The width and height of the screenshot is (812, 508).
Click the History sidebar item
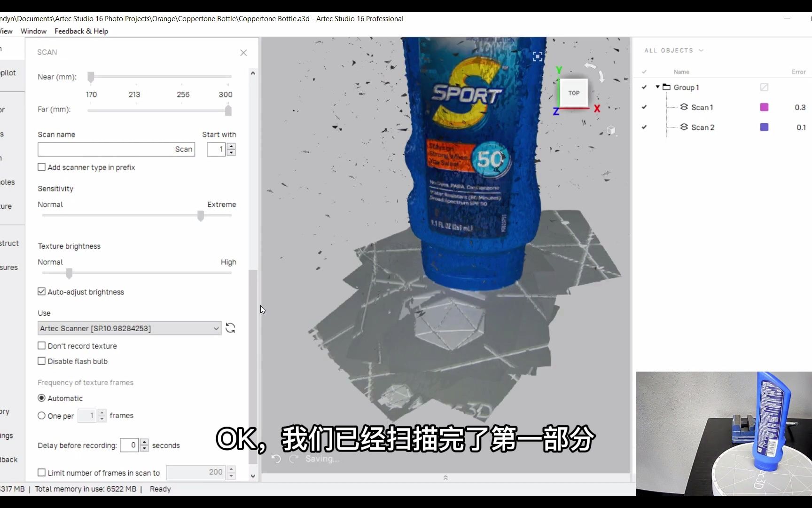point(5,412)
